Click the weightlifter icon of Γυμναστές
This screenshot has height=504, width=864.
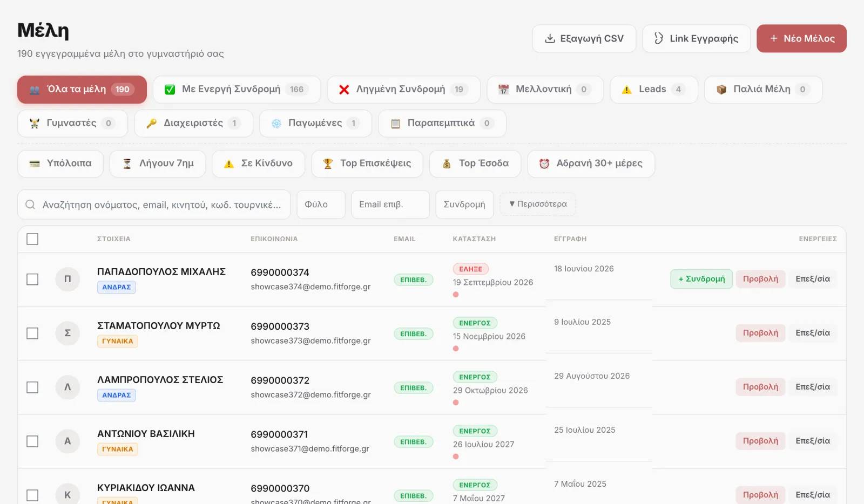(35, 124)
